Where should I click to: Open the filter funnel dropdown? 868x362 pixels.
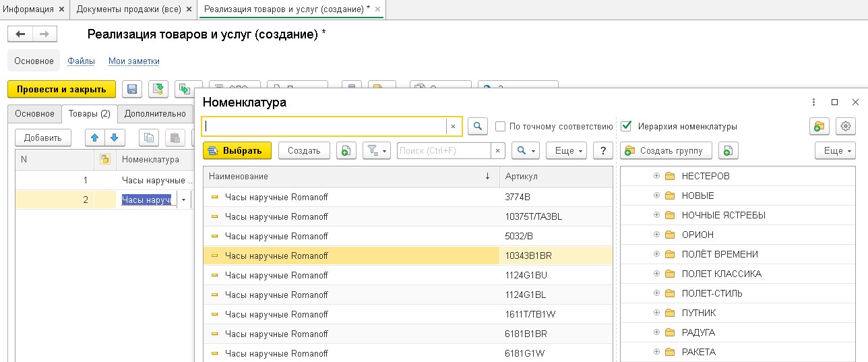[377, 151]
